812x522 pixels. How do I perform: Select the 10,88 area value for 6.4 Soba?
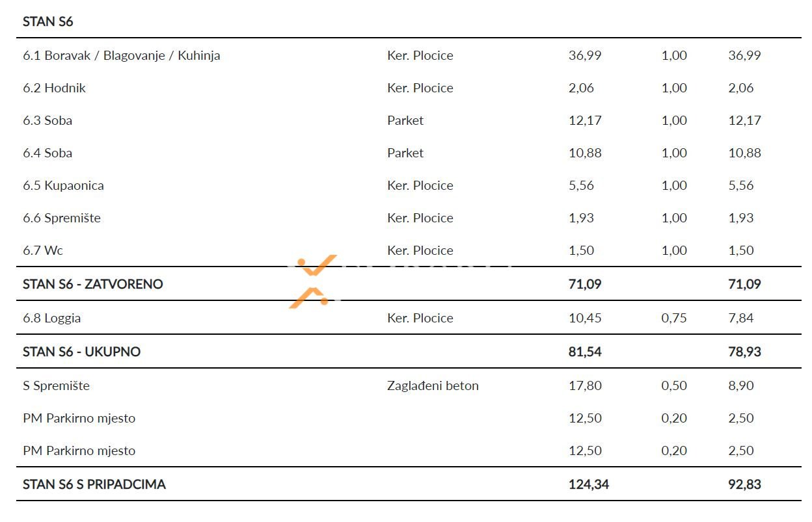[584, 153]
